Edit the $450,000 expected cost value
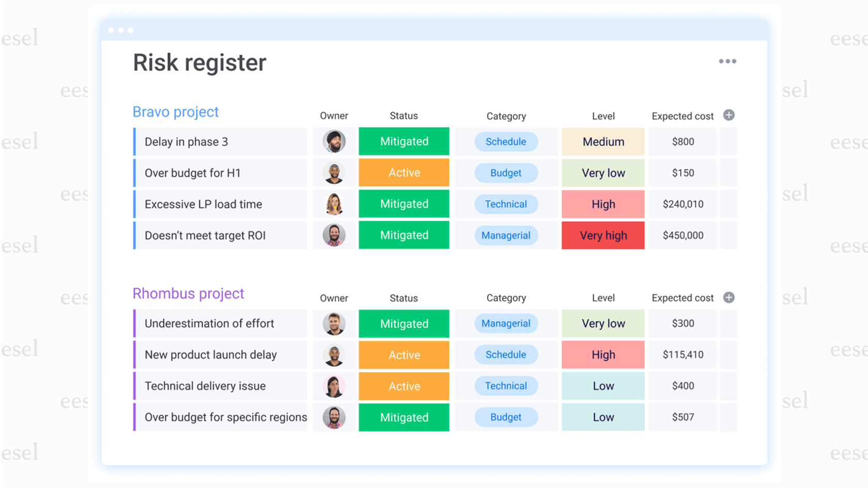Image resolution: width=868 pixels, height=488 pixels. (682, 235)
